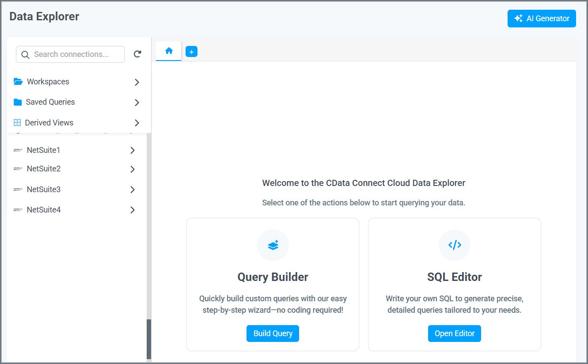
Task: Click the Open Editor button
Action: pyautogui.click(x=454, y=334)
